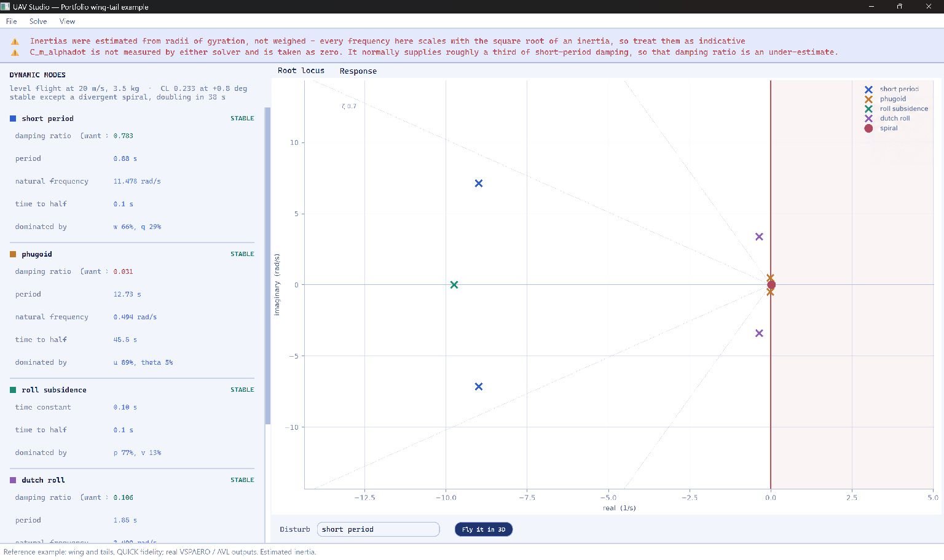Click the phugoid X marker in legend
This screenshot has height=560, width=944.
tap(868, 99)
